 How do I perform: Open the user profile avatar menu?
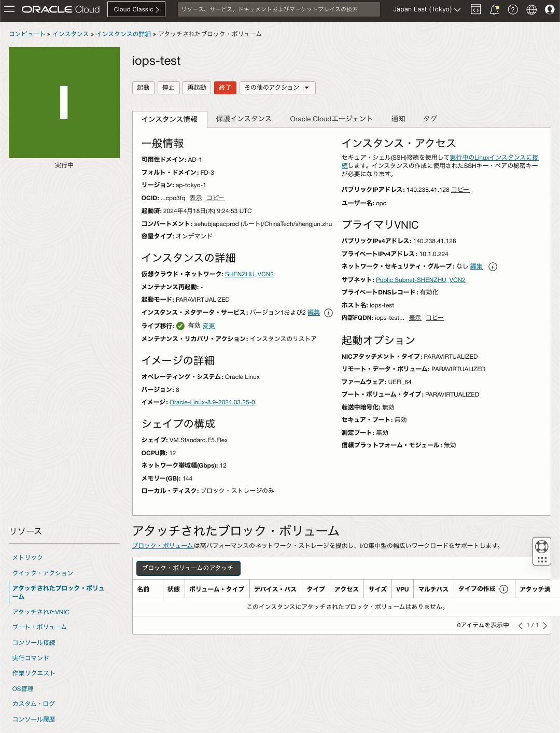pos(549,9)
